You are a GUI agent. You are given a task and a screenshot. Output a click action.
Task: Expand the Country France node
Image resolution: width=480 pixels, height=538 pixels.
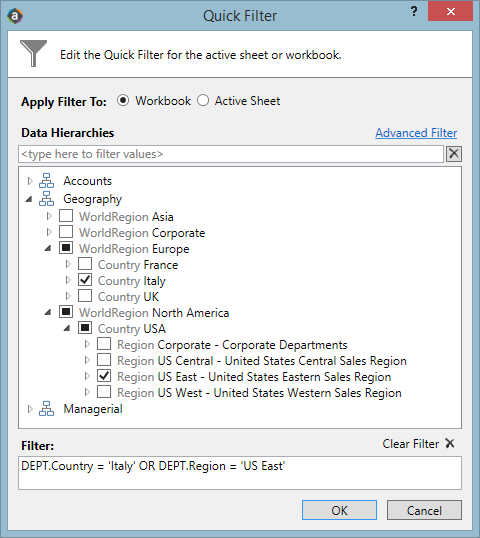click(x=68, y=264)
